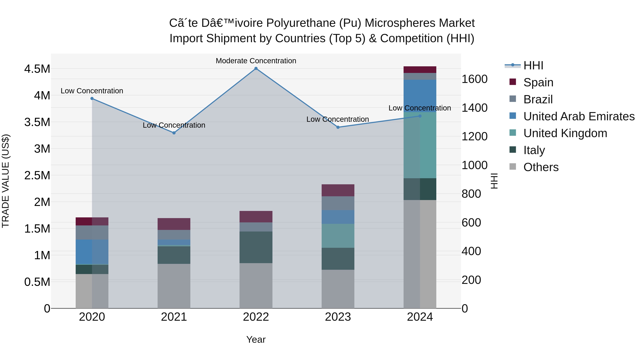Click the 2022 Italy bar segment
This screenshot has height=362, width=644.
256,247
